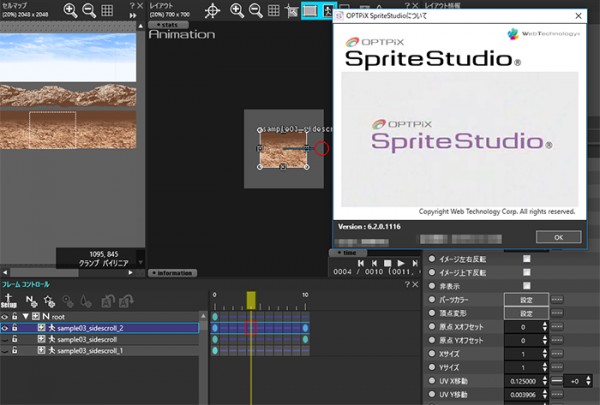Screen dimensions: 600x405
Task: Show the hidden sample03_sidescroll_1 part
Action: (5, 351)
